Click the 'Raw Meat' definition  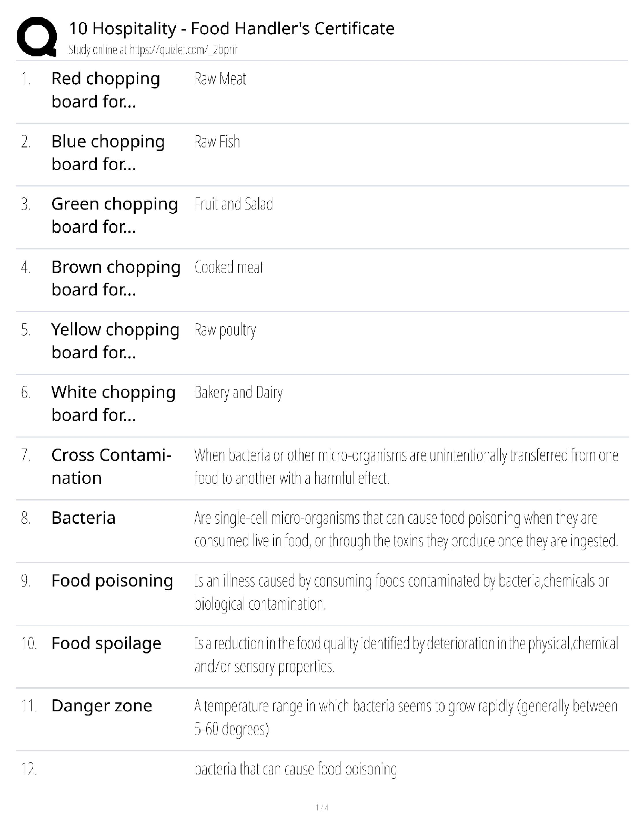click(220, 79)
